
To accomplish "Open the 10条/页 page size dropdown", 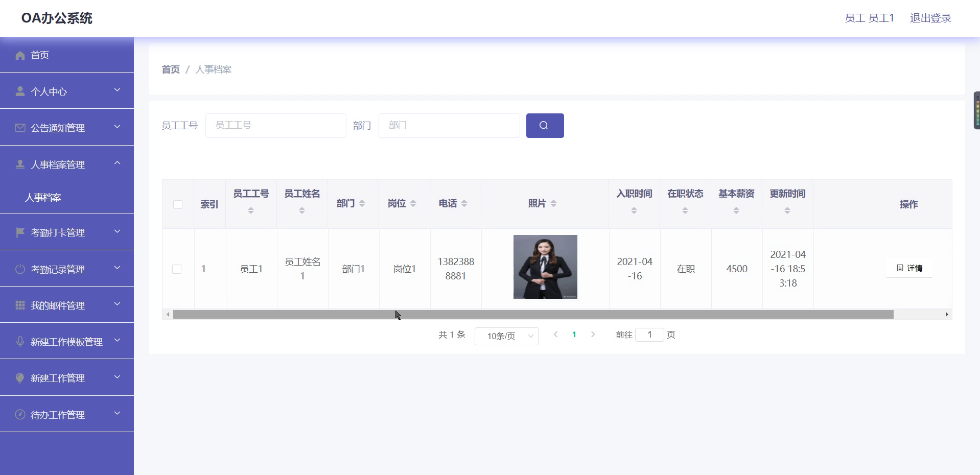I will pyautogui.click(x=506, y=336).
